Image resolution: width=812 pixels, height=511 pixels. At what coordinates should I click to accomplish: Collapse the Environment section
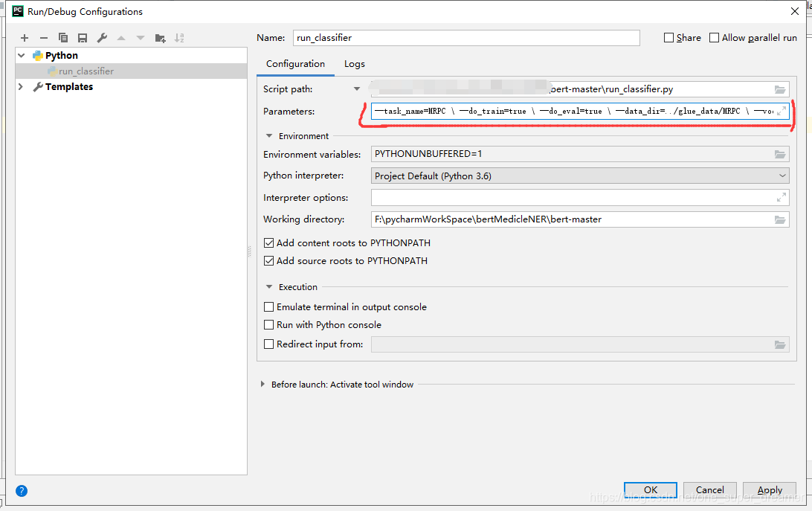(268, 136)
